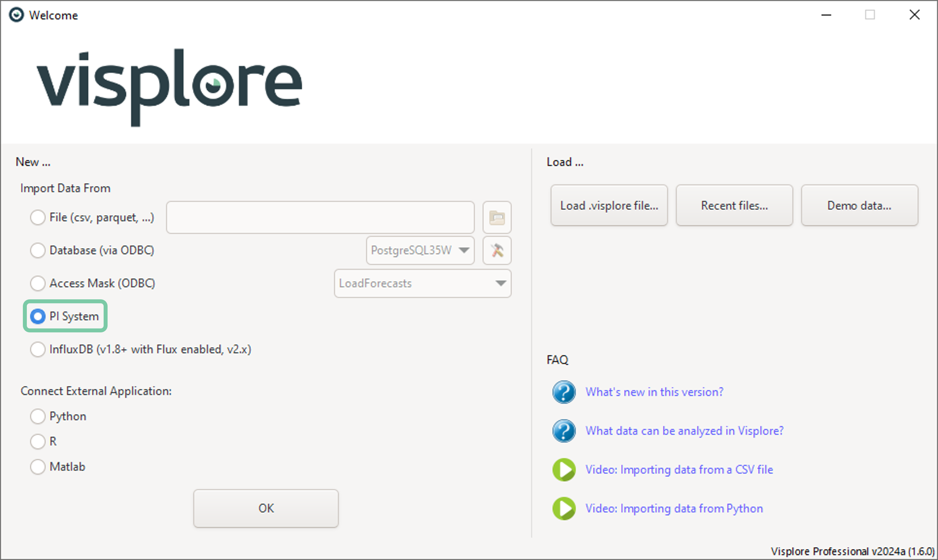Click the Load .visplore file button
Screen dimensions: 938x560
click(608, 206)
